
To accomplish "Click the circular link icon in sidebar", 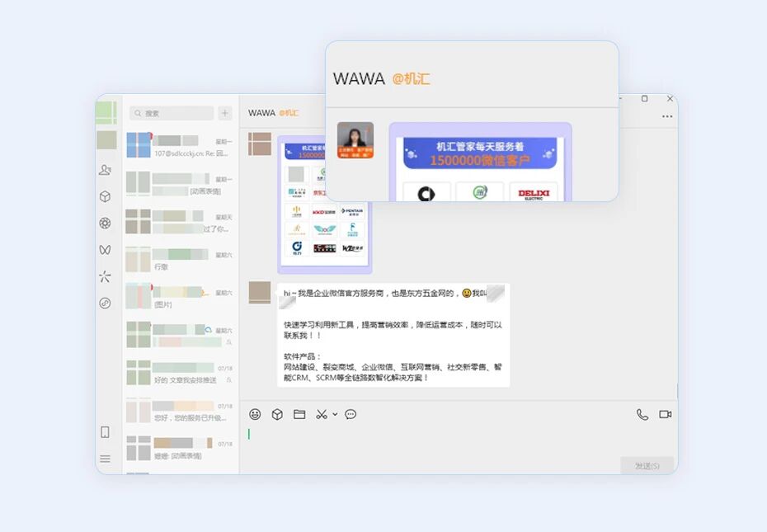I will point(105,303).
